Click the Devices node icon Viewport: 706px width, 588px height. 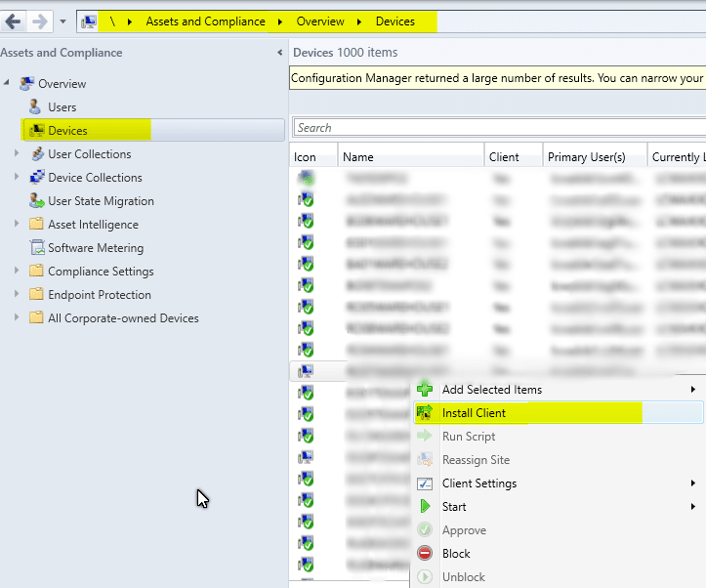36,130
